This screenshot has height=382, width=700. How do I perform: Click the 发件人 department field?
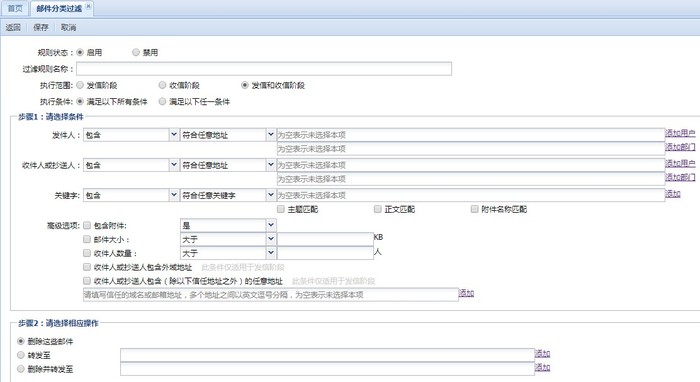(471, 149)
